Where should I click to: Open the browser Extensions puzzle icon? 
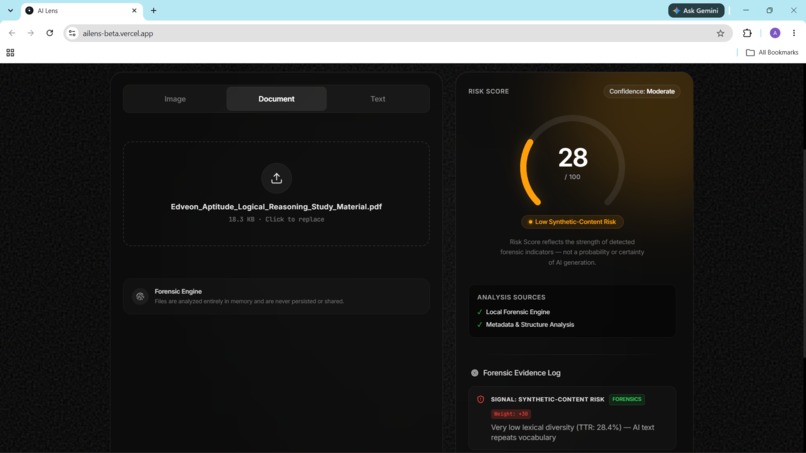click(747, 33)
